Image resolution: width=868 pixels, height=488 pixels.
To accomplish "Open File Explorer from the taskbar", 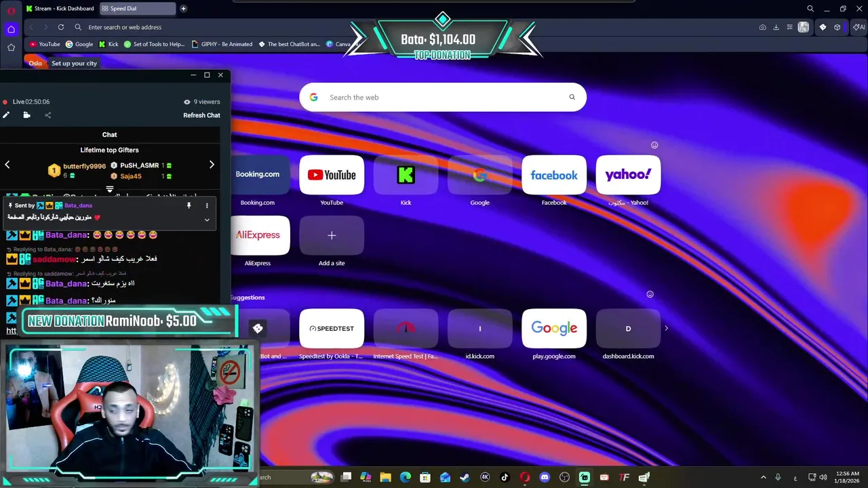I will coord(385,477).
